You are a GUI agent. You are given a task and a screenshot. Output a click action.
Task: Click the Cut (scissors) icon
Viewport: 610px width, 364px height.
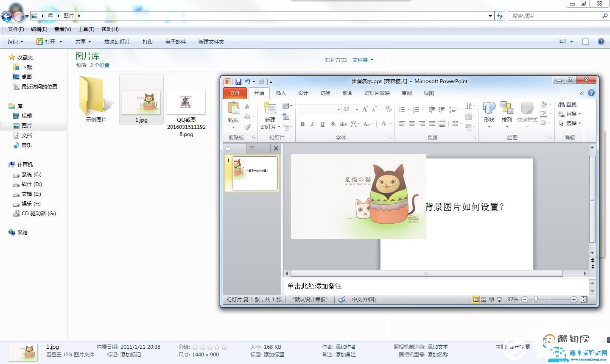click(x=247, y=106)
